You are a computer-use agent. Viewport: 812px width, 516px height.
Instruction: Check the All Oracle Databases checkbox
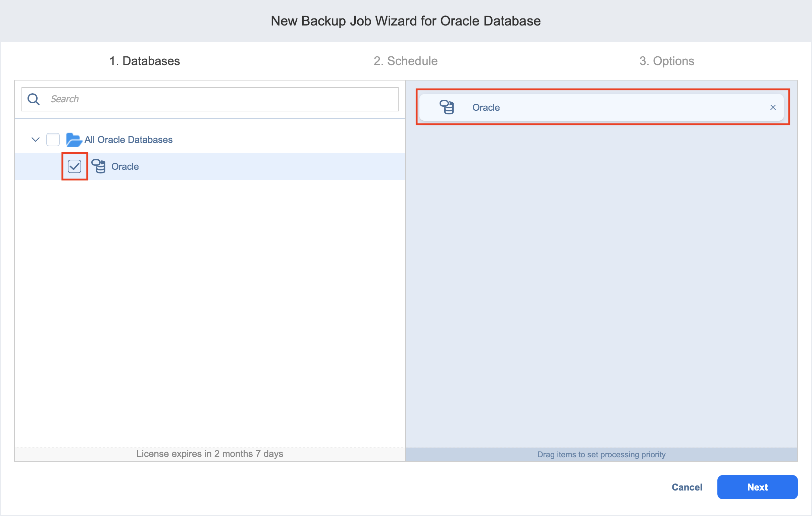[x=53, y=140]
